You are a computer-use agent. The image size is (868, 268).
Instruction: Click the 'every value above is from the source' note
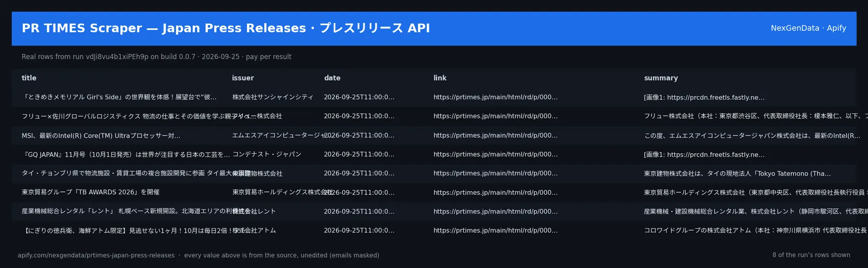pyautogui.click(x=282, y=255)
